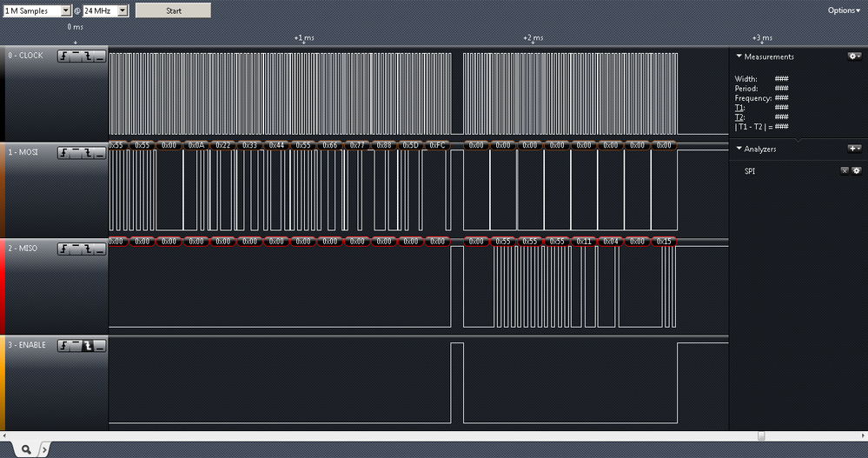Image resolution: width=868 pixels, height=458 pixels.
Task: Click the 2 - MISO channel label
Action: [23, 248]
